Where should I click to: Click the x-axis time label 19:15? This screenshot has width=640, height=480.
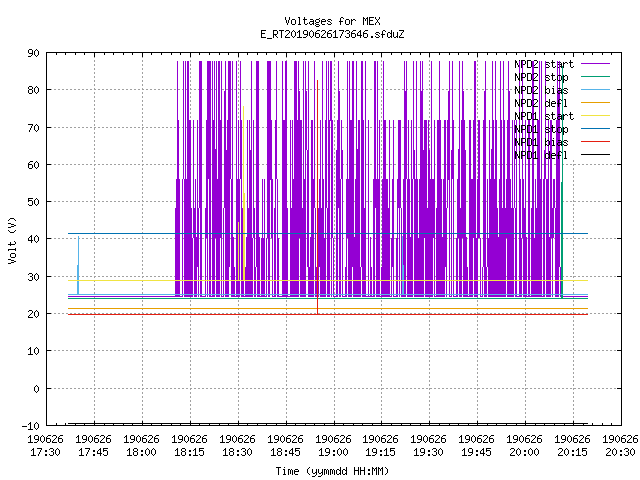(x=380, y=452)
